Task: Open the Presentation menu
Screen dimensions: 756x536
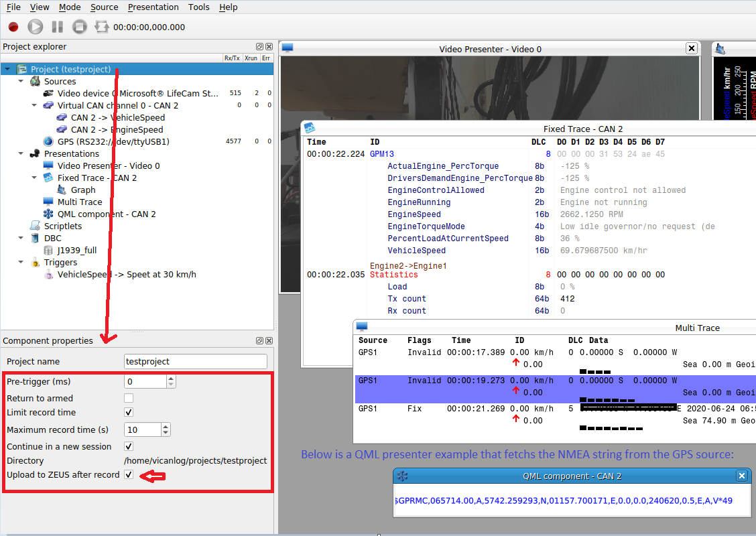Action: tap(153, 7)
